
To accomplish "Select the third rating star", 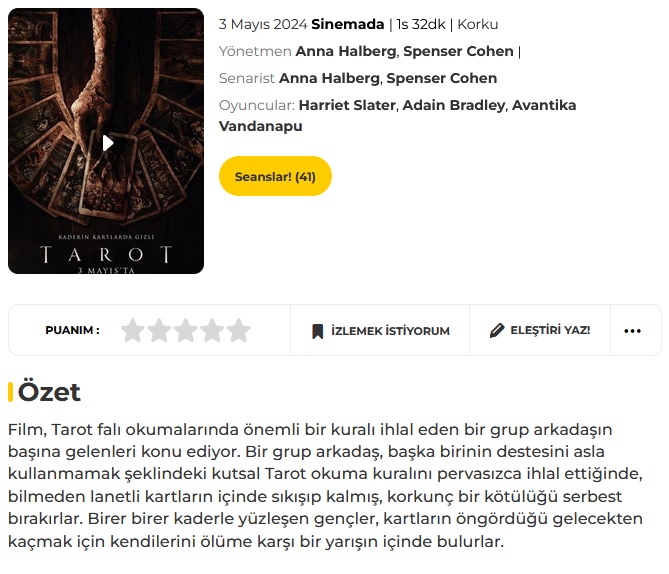I will click(186, 330).
